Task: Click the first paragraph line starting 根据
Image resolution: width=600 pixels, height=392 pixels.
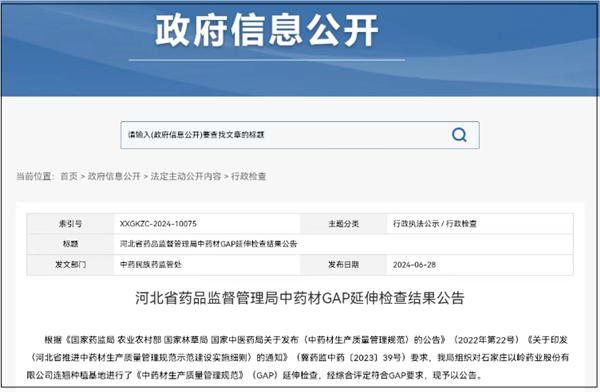Action: (306, 340)
